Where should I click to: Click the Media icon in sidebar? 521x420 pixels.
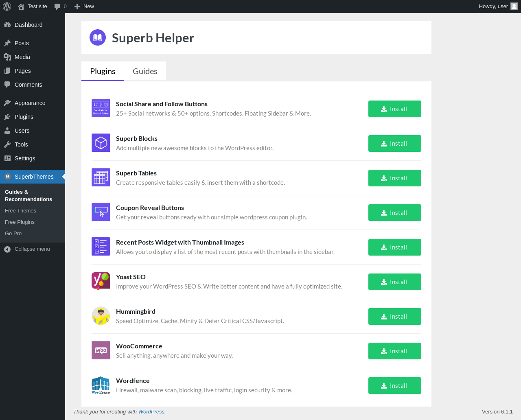7,57
